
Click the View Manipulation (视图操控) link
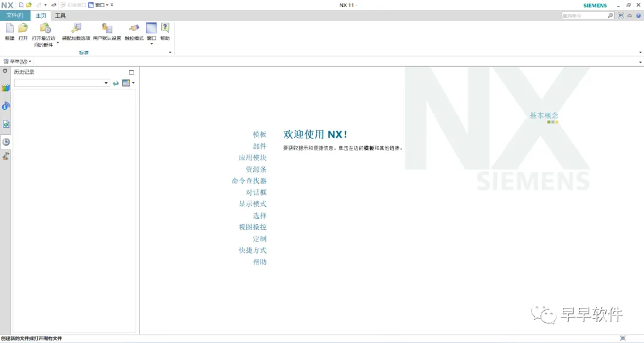253,227
